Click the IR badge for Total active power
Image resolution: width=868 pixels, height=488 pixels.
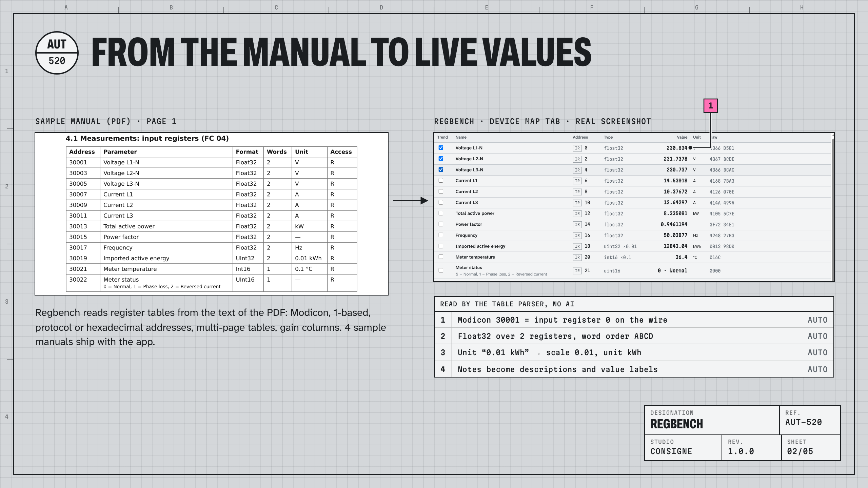577,213
